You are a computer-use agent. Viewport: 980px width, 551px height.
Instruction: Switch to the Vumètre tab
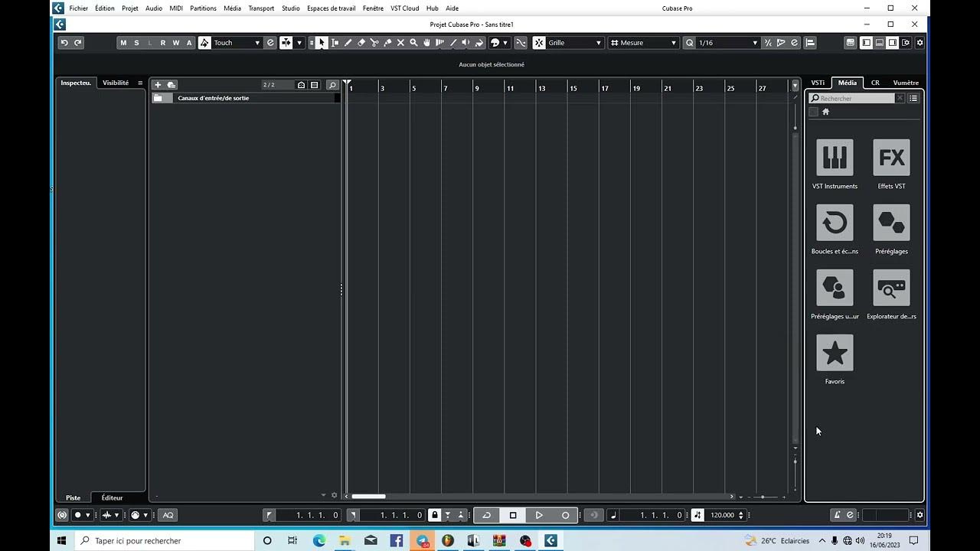[x=906, y=83]
